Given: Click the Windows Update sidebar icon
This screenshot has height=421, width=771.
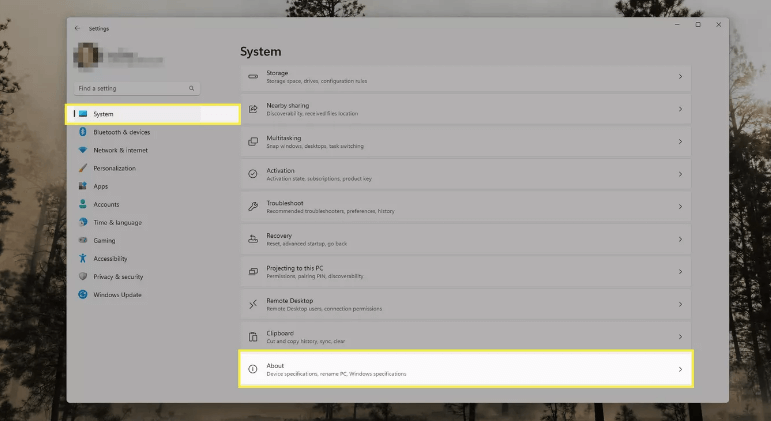Looking at the screenshot, I should tap(83, 294).
